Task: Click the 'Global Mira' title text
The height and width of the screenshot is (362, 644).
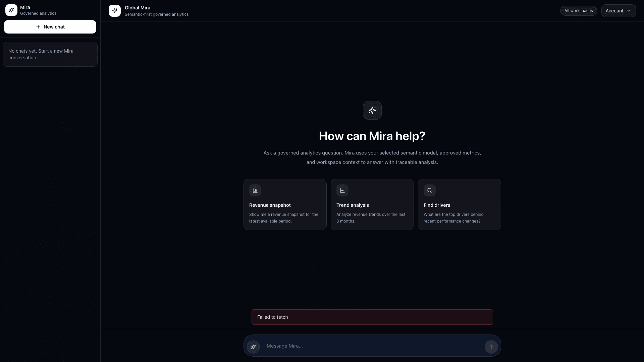Action: pos(138,8)
